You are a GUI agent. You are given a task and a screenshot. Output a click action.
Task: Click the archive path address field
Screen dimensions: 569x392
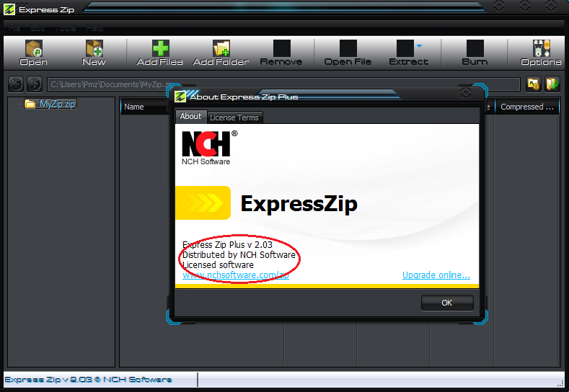(x=283, y=84)
